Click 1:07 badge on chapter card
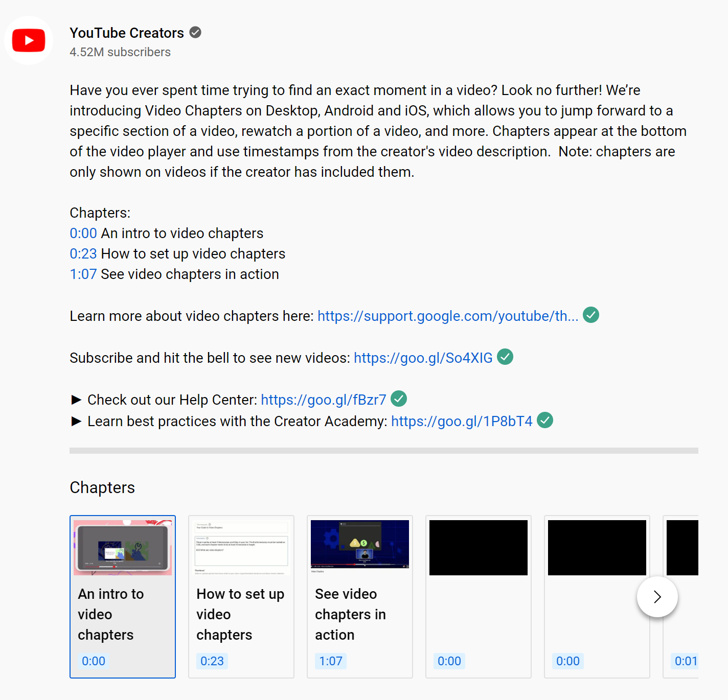 click(x=331, y=661)
